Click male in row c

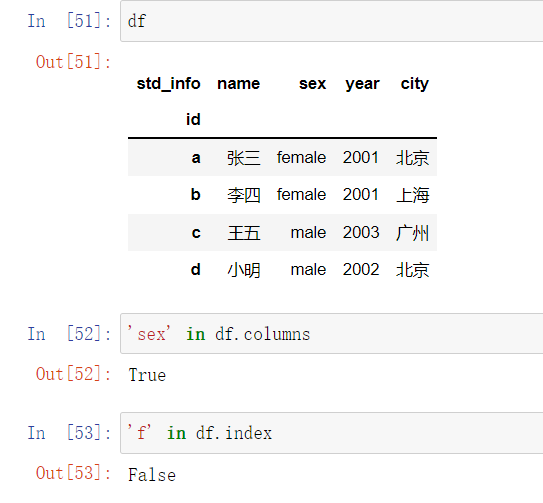308,232
